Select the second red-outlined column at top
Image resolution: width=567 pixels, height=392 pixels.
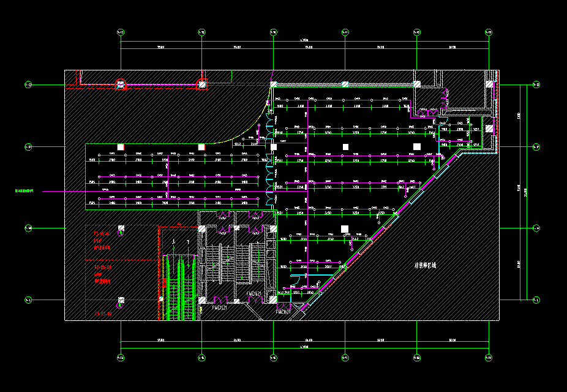(201, 85)
